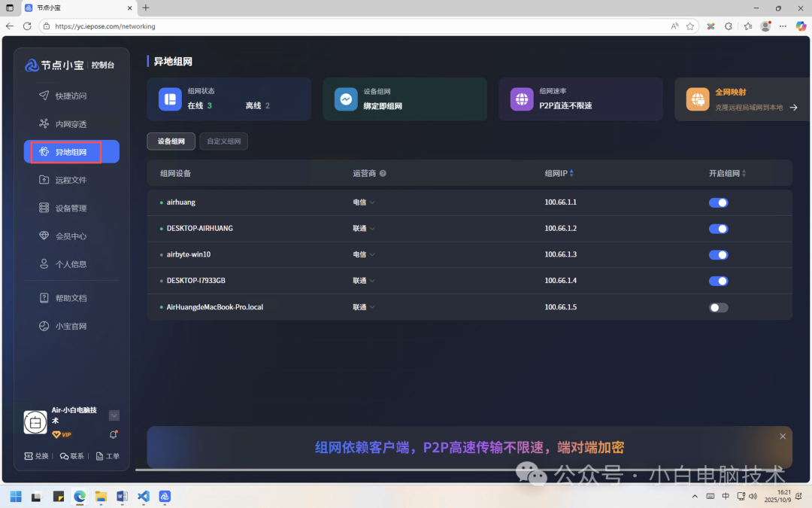Image resolution: width=812 pixels, height=508 pixels.
Task: Toggle networking for airbyte-win10
Action: click(718, 254)
